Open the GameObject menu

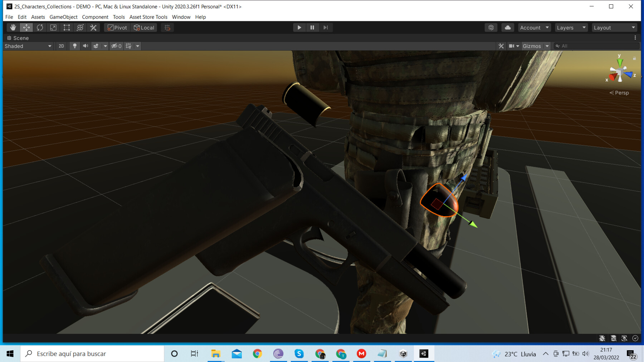pos(63,17)
